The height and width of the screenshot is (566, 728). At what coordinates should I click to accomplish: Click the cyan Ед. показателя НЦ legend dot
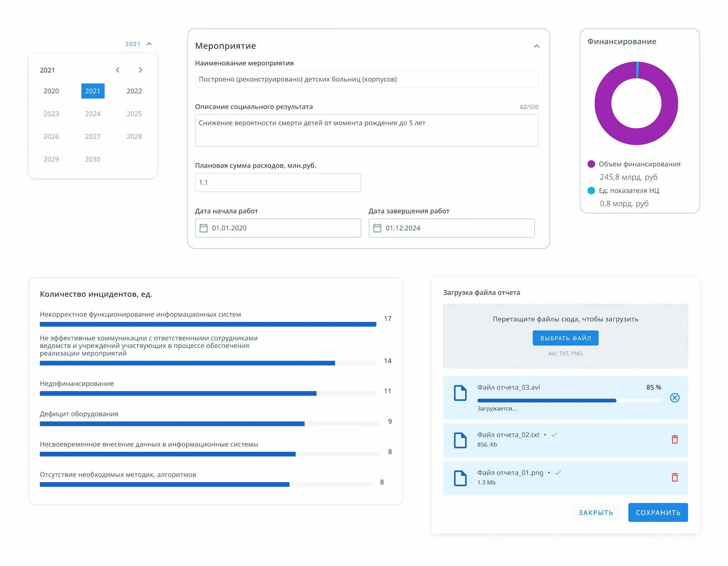click(591, 191)
